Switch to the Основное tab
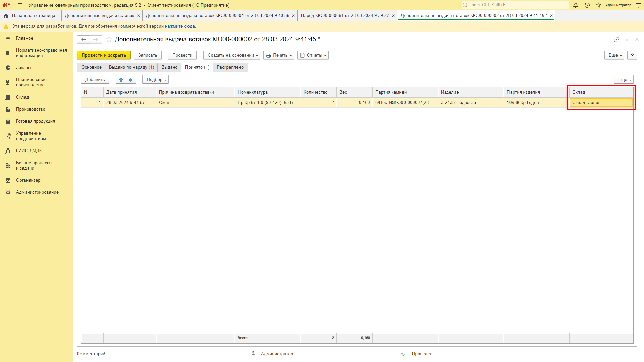 tap(91, 67)
